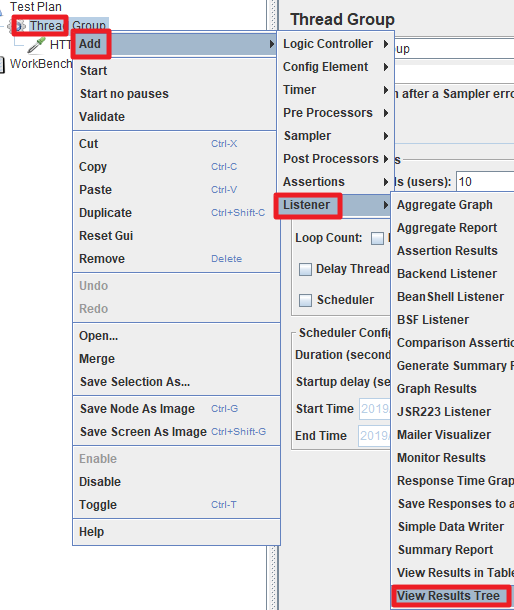
Task: Click the HTTP sampler pipette icon
Action: click(x=37, y=45)
